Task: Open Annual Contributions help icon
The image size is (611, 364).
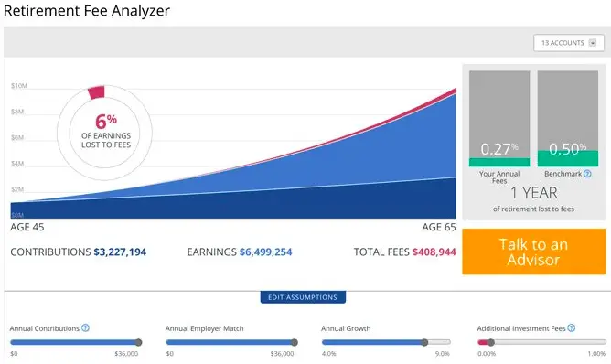Action: [85, 328]
